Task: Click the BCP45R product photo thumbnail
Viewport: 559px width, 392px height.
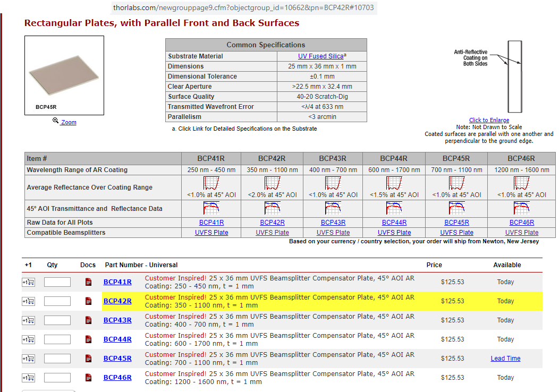Action: tap(64, 75)
